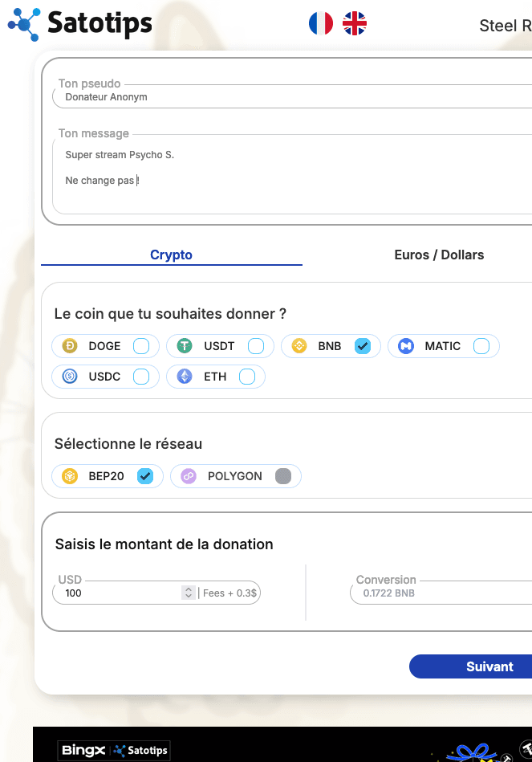This screenshot has height=762, width=532.
Task: Uncheck the BEP20 network checkbox
Action: pos(145,476)
